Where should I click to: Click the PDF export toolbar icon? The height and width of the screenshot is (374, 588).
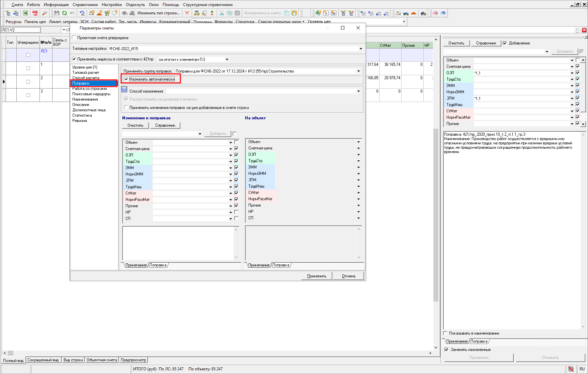[x=35, y=13]
